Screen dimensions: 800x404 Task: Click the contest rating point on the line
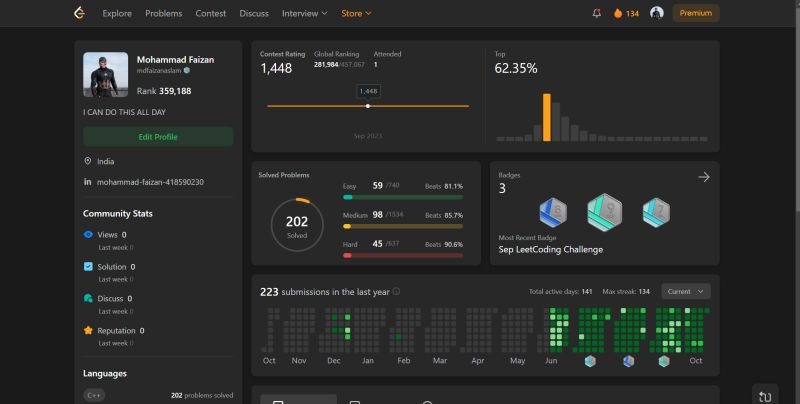[368, 106]
